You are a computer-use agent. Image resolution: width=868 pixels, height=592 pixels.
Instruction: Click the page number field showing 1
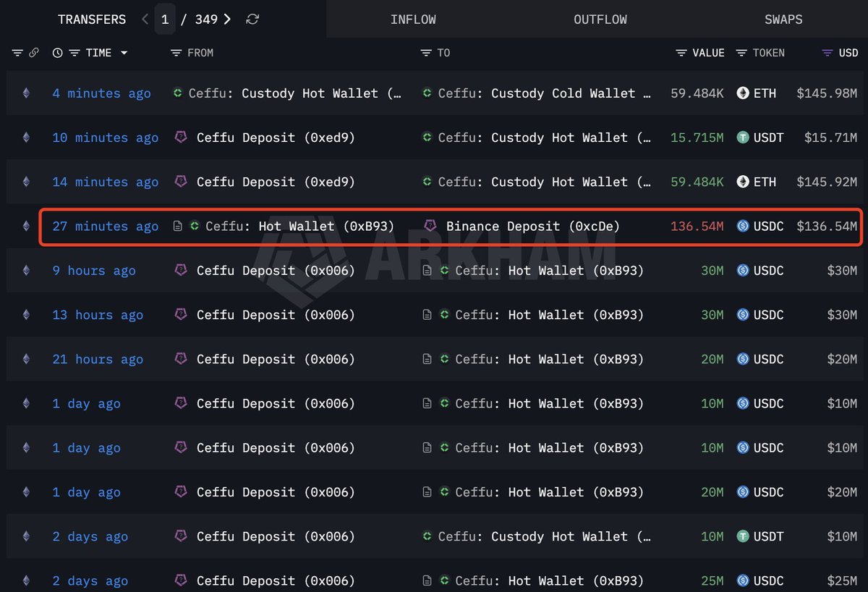coord(165,20)
